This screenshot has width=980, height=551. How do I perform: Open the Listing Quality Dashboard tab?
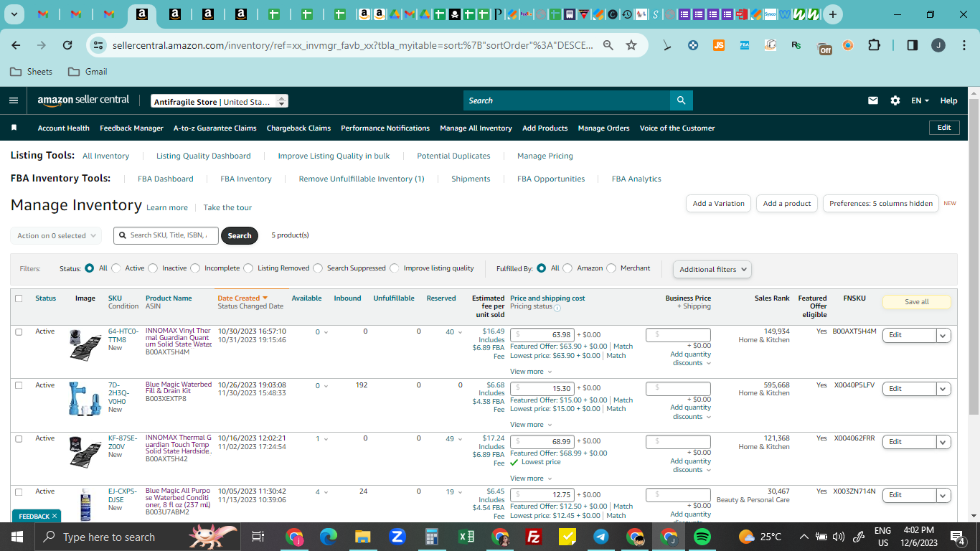tap(204, 156)
